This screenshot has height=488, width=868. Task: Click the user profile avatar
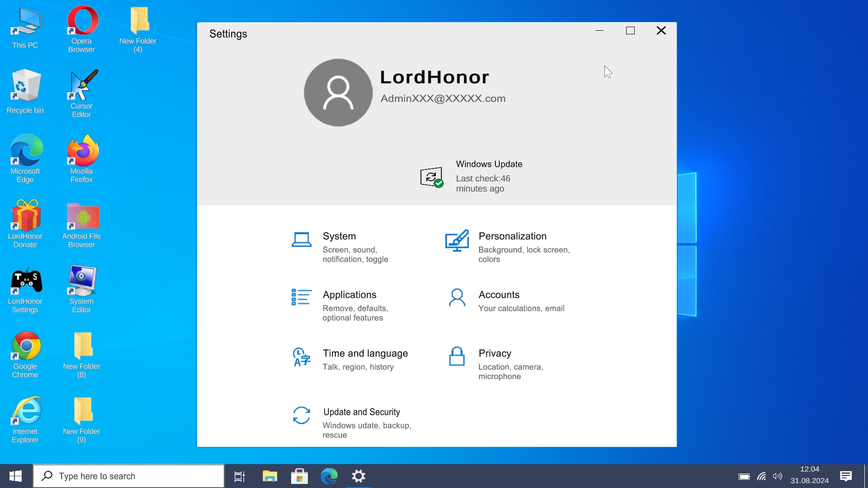click(338, 93)
